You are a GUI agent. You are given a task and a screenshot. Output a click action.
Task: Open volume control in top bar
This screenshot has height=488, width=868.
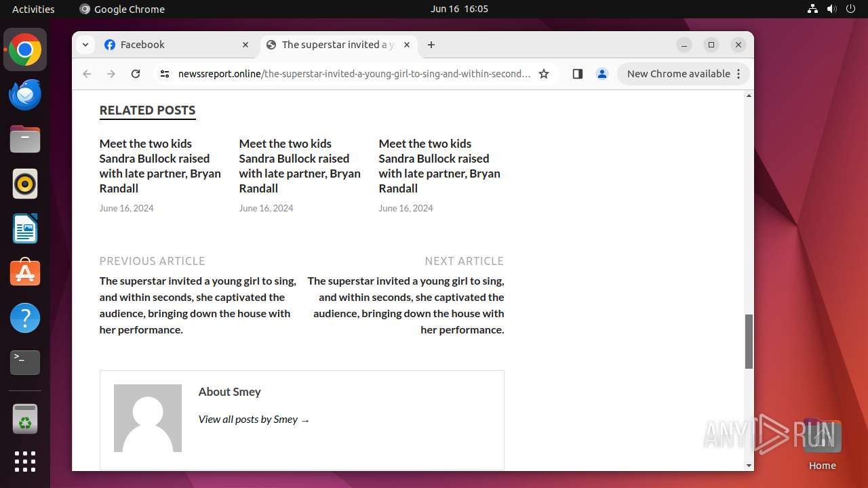point(832,9)
